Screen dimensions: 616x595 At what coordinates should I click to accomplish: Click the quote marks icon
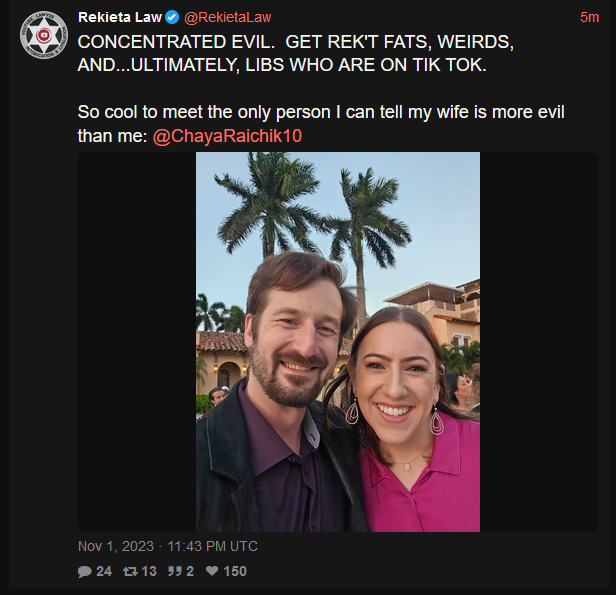tap(174, 571)
